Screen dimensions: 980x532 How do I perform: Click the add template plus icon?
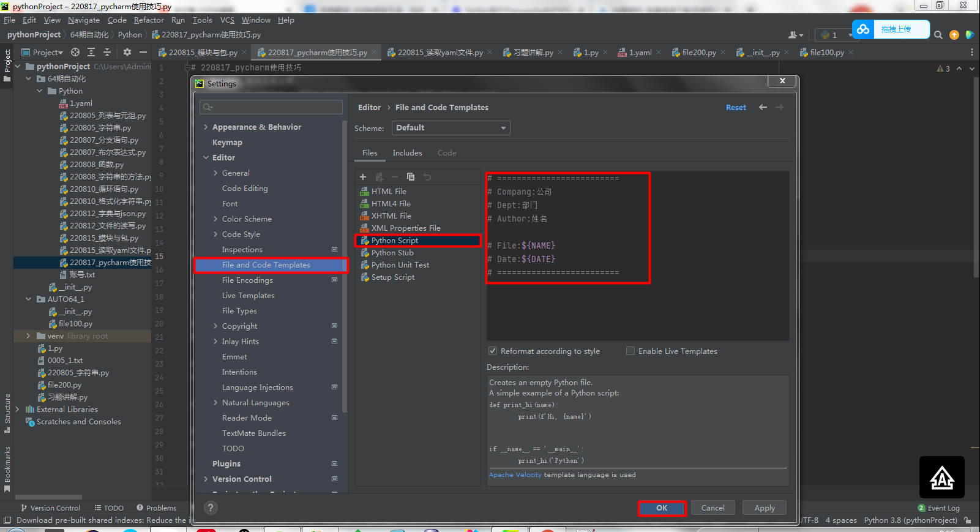tap(363, 177)
